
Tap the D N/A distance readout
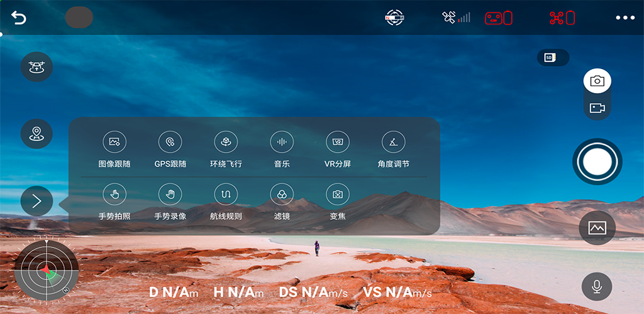click(174, 293)
